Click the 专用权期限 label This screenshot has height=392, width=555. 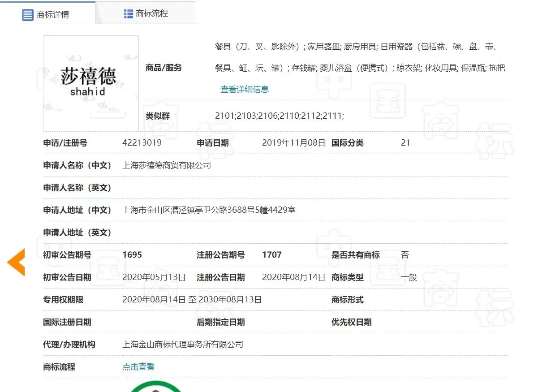(63, 300)
